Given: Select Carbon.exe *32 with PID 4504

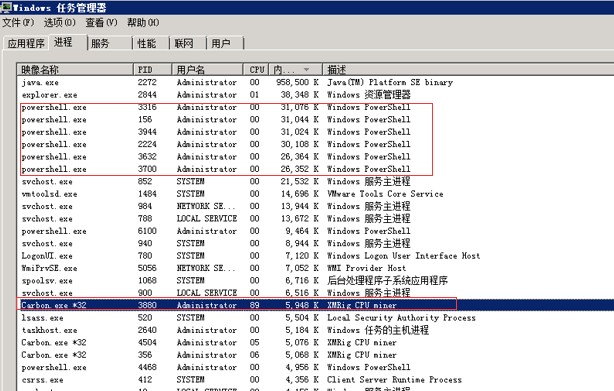Looking at the screenshot, I should (x=315, y=342).
